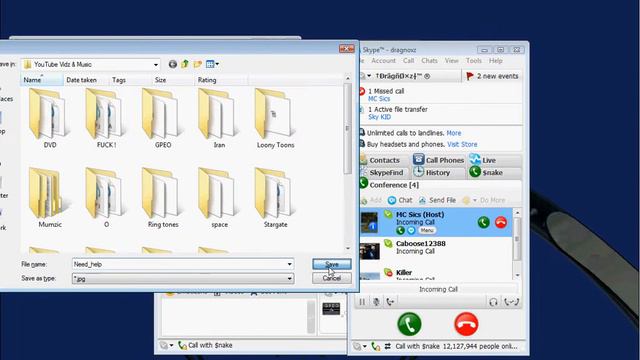The height and width of the screenshot is (360, 640).
Task: Open the Stargate folder
Action: pos(276,198)
